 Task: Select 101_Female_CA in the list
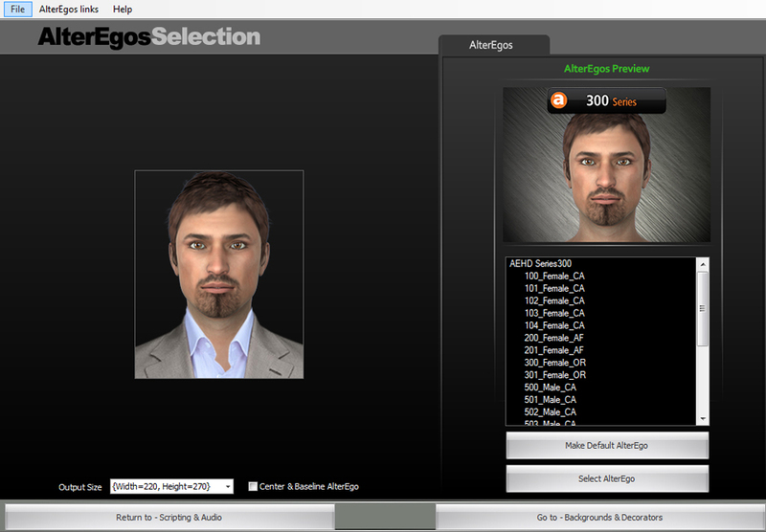[554, 288]
